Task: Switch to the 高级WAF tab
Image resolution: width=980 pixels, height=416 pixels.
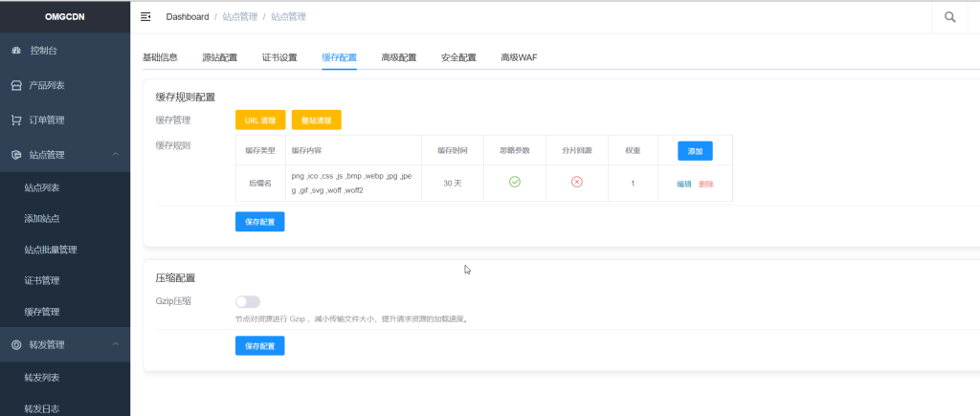Action: point(519,57)
